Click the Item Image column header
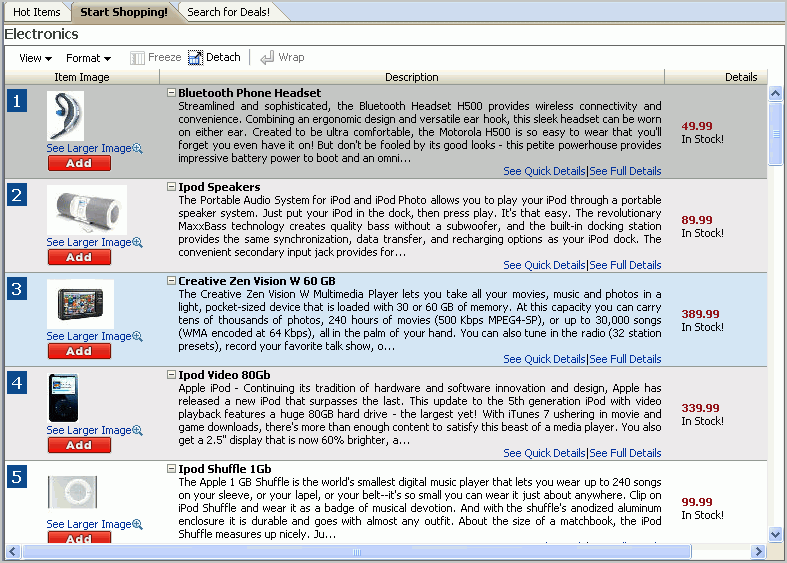This screenshot has width=787, height=563. coord(82,77)
